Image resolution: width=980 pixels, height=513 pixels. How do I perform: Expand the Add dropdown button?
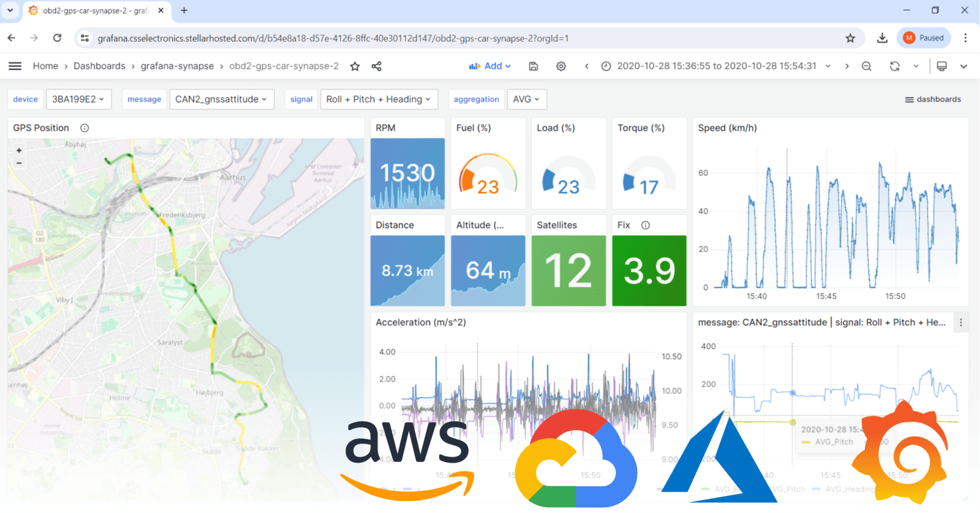click(490, 66)
